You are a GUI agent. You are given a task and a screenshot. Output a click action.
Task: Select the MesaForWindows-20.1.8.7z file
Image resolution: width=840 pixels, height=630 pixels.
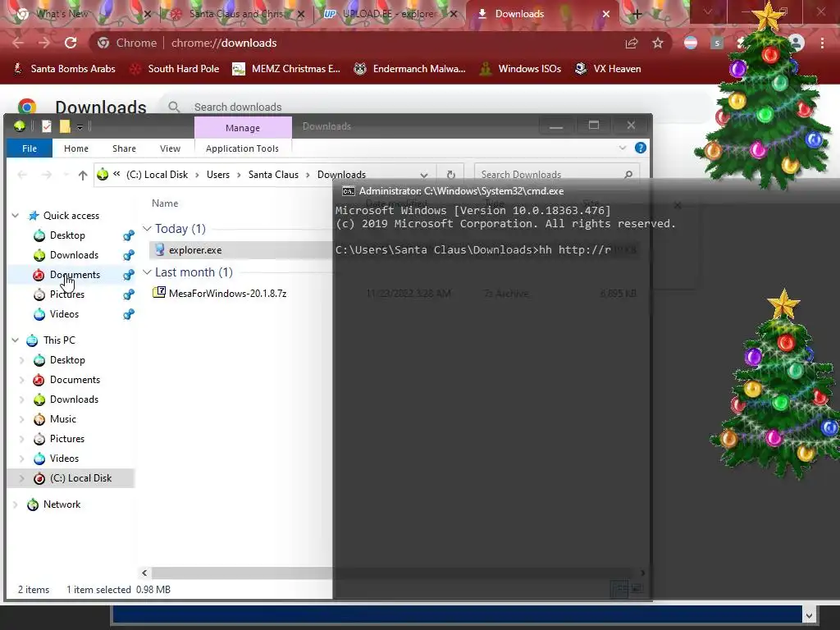(x=227, y=294)
